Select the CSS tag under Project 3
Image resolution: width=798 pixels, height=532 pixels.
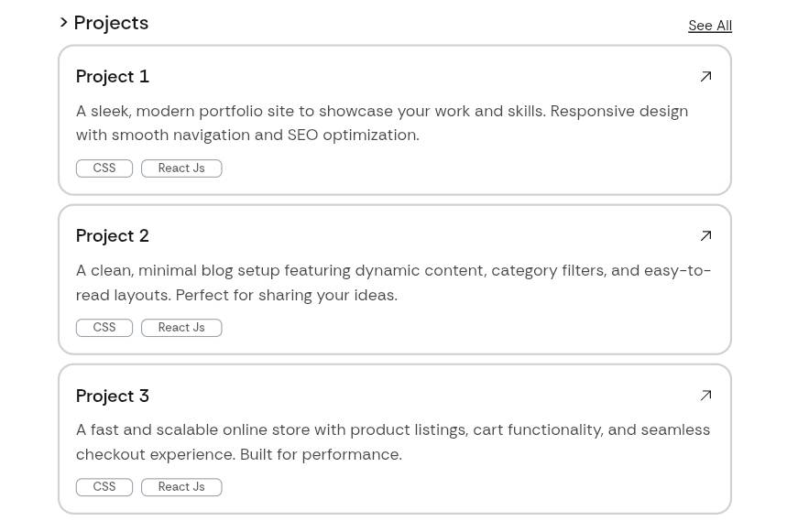click(104, 486)
